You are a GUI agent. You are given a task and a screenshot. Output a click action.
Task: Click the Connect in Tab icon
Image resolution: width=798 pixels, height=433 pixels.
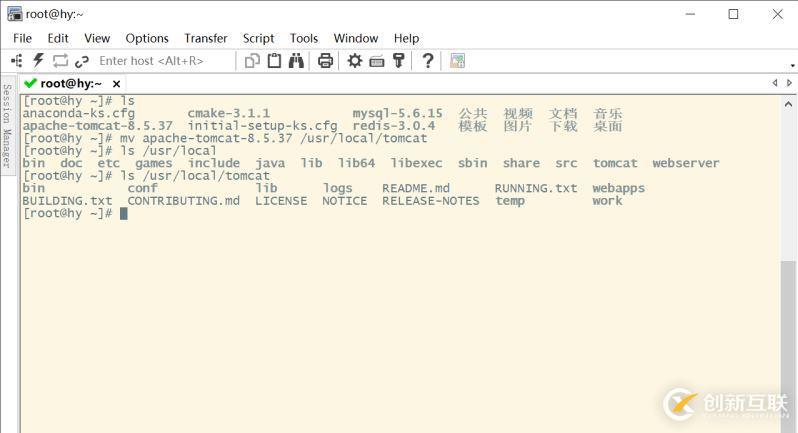click(60, 61)
